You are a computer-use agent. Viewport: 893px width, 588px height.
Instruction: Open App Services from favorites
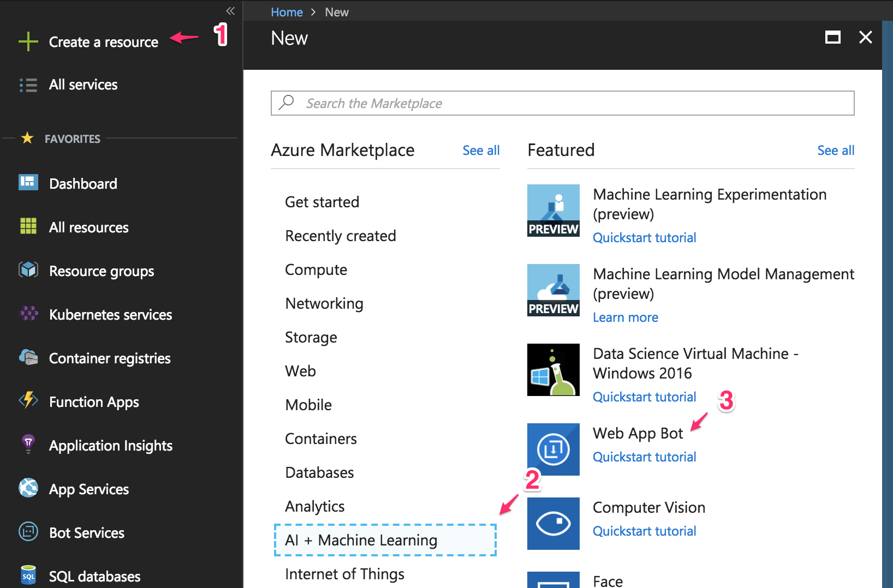(89, 490)
